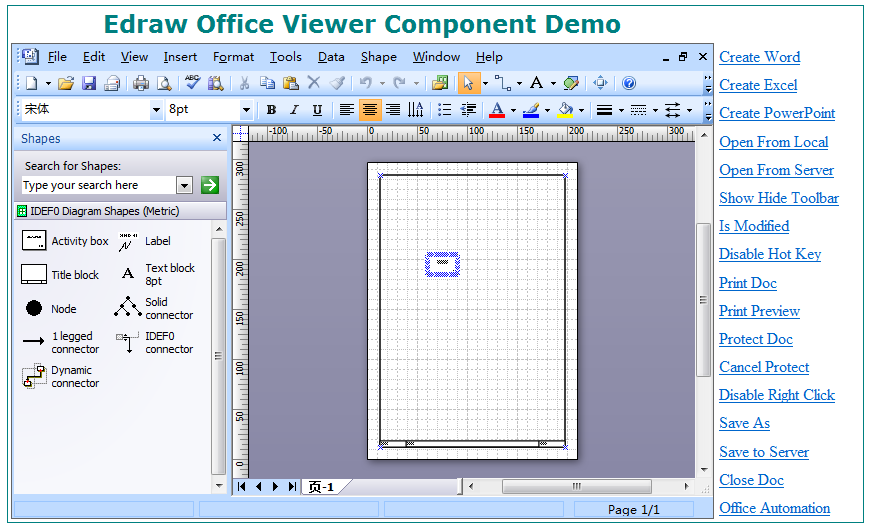Click the green search arrow button

[210, 185]
